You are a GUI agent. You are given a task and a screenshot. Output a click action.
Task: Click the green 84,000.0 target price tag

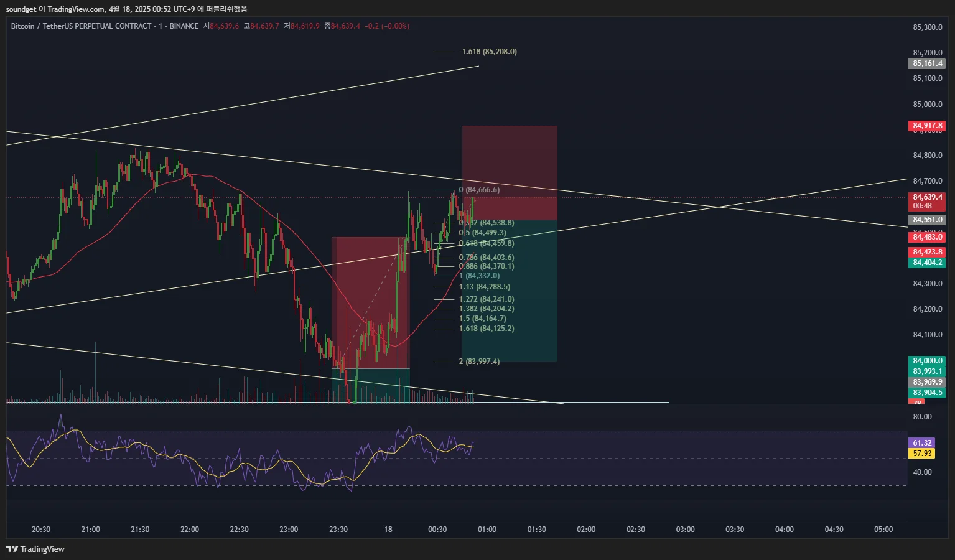(927, 361)
